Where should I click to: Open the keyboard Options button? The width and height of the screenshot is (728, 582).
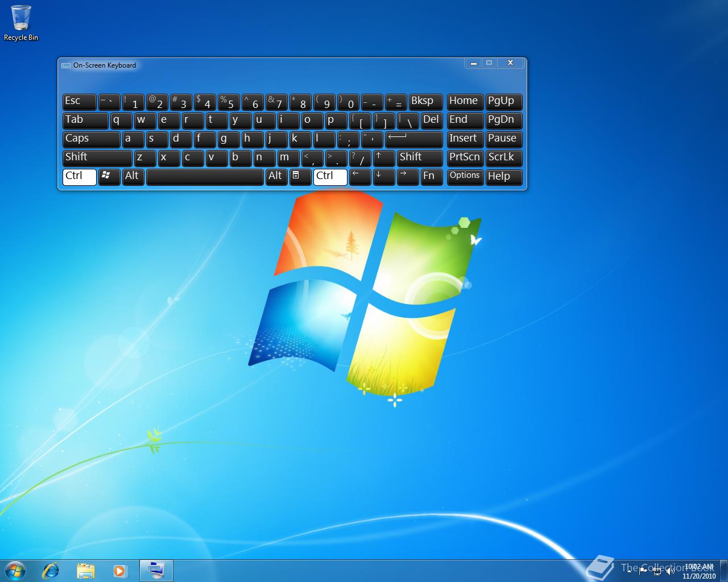click(465, 177)
